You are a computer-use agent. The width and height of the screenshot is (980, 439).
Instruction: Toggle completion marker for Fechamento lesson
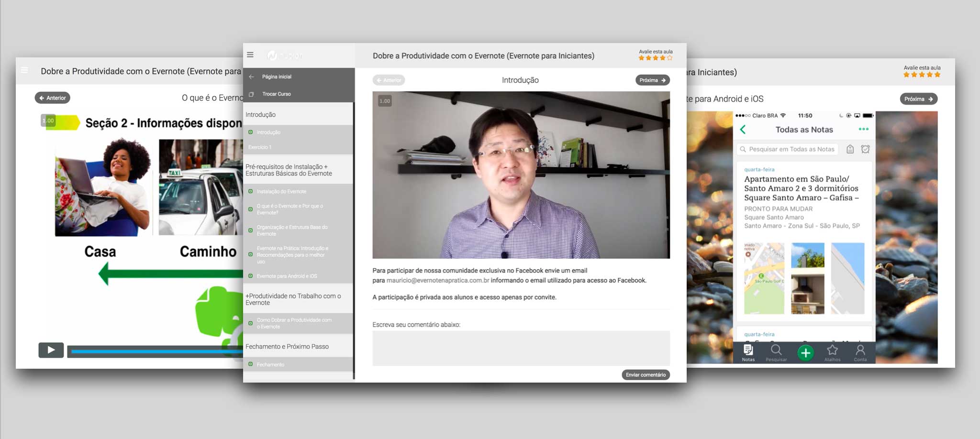(250, 364)
